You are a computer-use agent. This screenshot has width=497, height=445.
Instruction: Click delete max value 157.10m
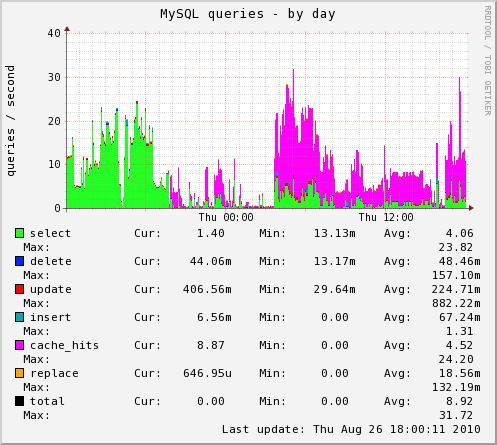coord(456,275)
